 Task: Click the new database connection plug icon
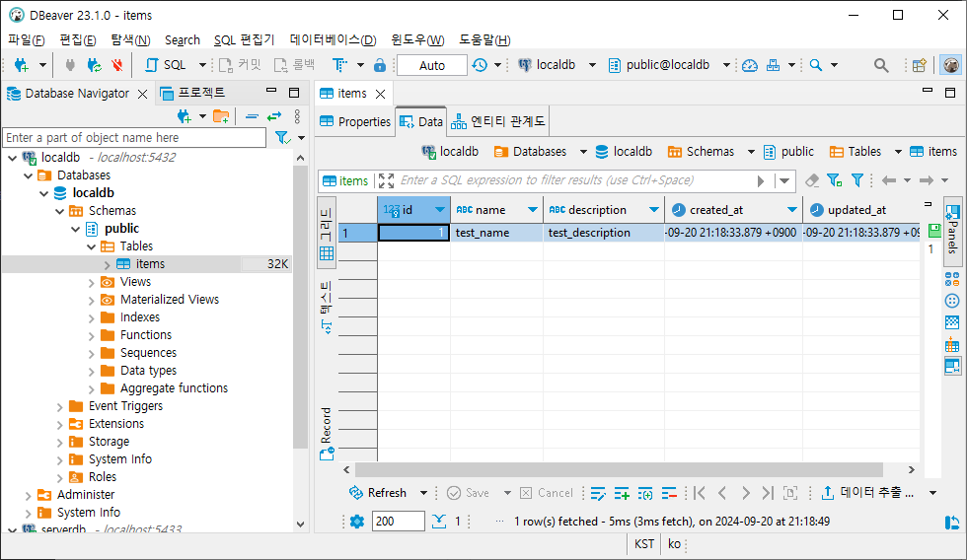tap(21, 65)
